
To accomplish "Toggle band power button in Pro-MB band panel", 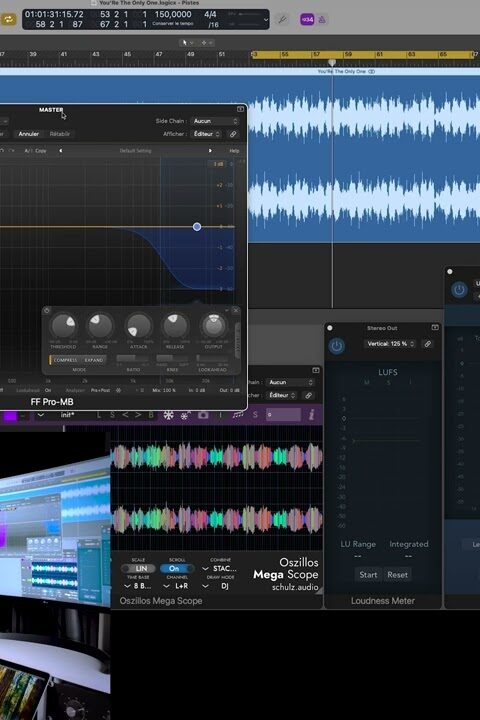I will pos(46,311).
